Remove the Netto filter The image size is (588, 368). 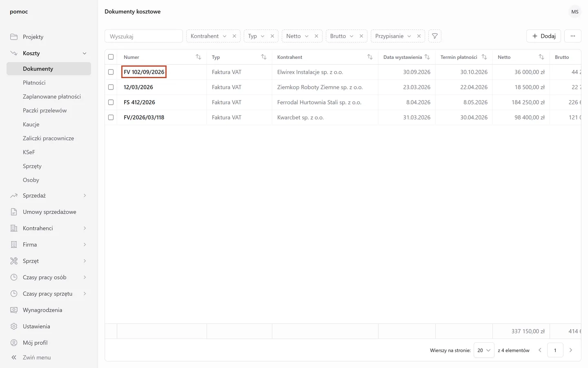point(316,36)
